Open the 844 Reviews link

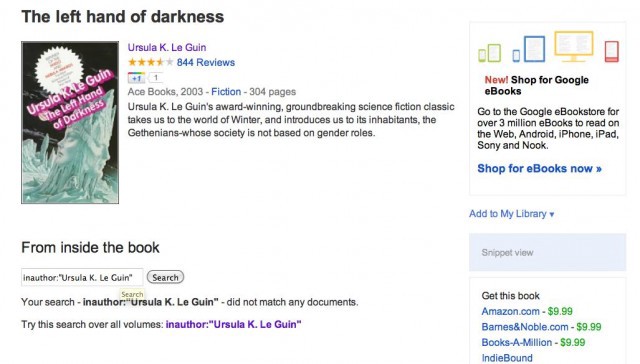206,62
